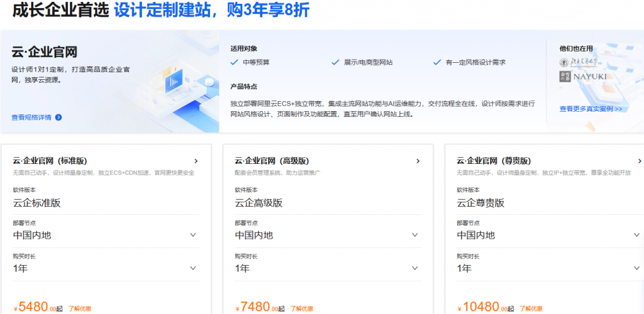Expand 购买时长 dropdown in 尊贵版 card
This screenshot has width=644, height=314.
coord(637,268)
